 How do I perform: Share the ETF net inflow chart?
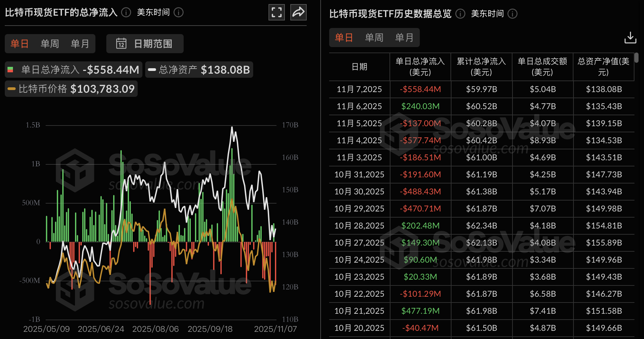(x=298, y=12)
